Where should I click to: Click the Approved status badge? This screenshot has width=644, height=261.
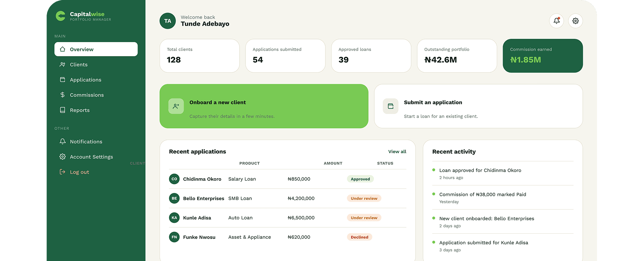coord(360,179)
